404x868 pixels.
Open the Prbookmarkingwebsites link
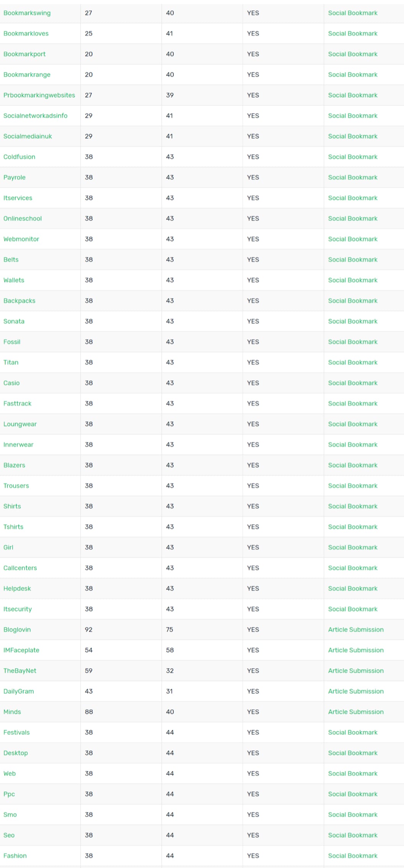click(39, 95)
